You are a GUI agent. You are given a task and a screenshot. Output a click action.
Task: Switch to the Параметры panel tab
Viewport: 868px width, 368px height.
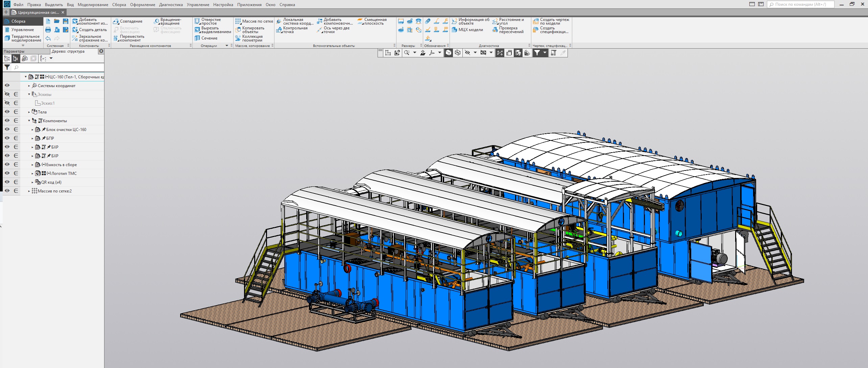(14, 51)
